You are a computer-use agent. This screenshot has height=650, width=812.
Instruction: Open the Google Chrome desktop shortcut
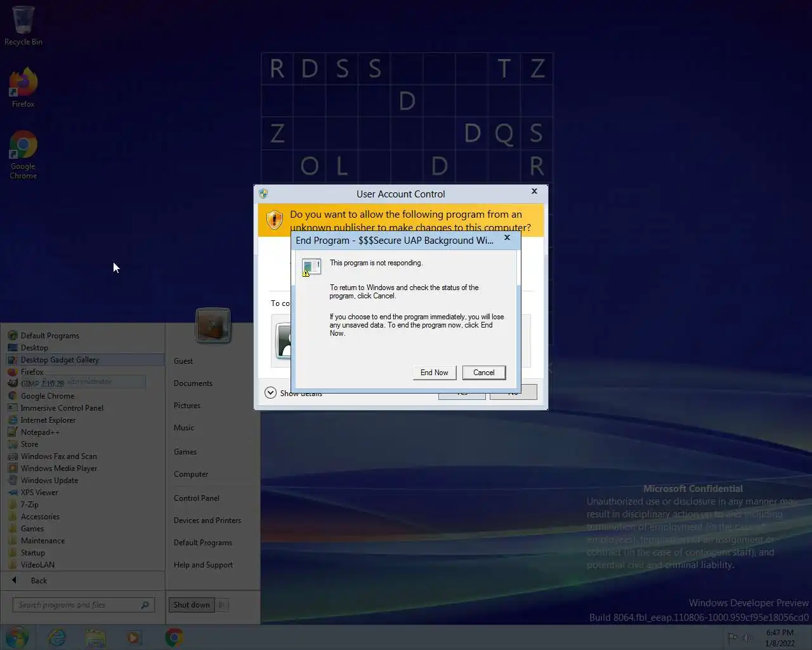point(23,156)
